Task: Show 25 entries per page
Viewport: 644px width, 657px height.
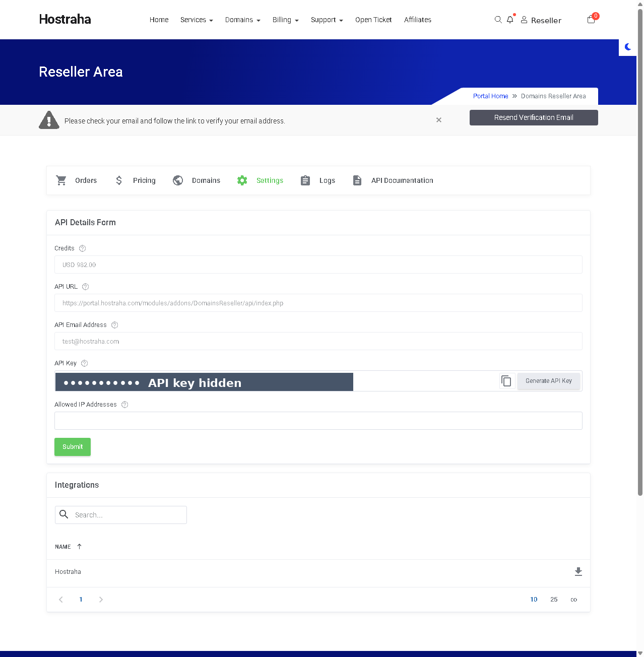Action: [554, 600]
